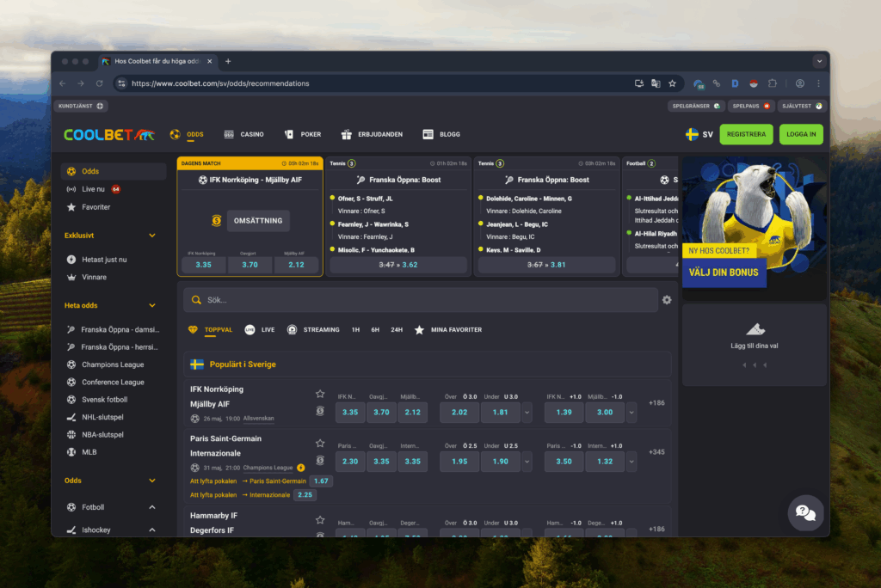
Task: Open Live nu in sidebar
Action: point(93,189)
